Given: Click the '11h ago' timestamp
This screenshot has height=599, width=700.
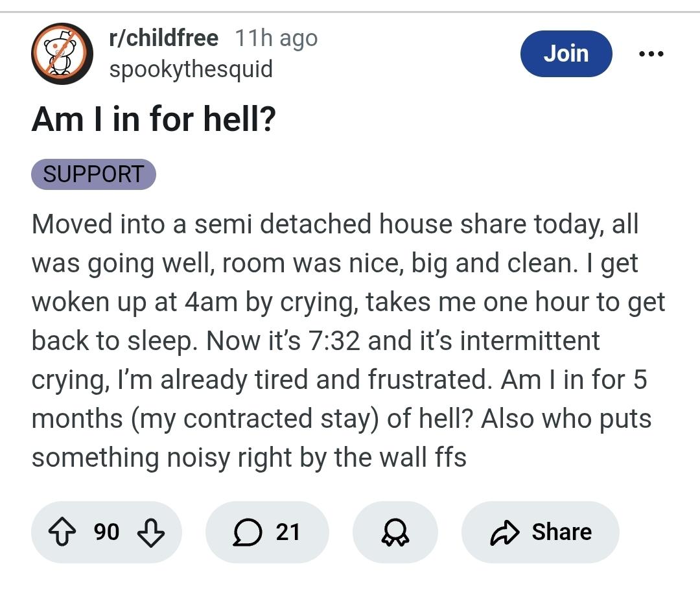Looking at the screenshot, I should click(x=275, y=38).
